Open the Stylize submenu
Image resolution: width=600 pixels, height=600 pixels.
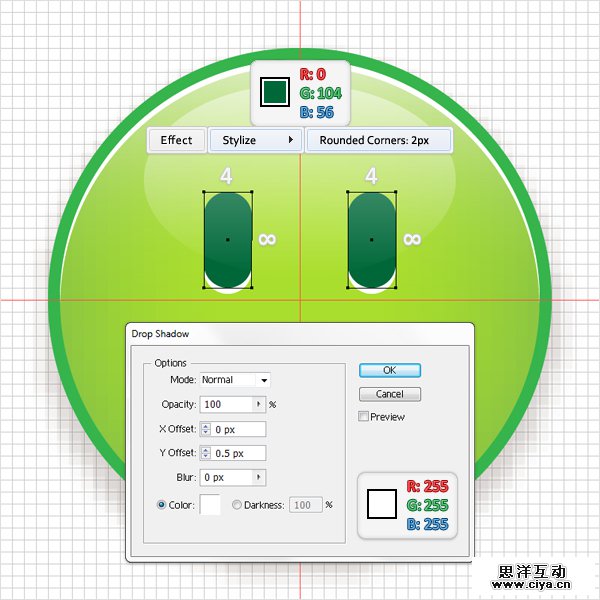254,141
